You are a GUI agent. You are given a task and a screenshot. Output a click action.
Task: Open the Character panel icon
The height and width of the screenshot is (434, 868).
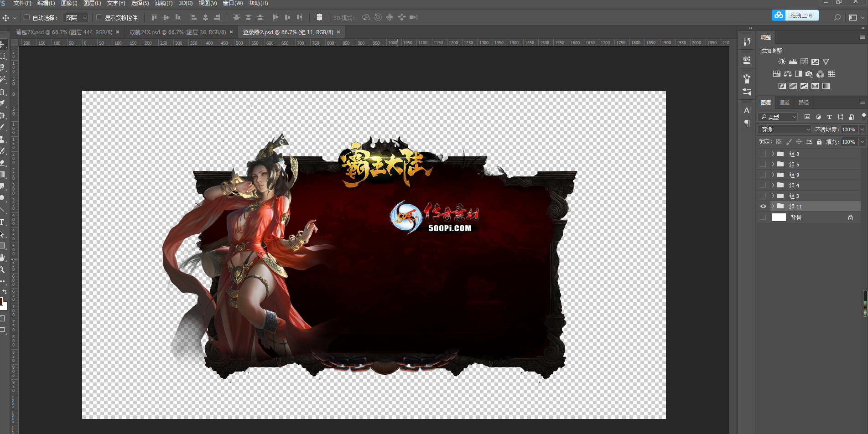click(747, 110)
